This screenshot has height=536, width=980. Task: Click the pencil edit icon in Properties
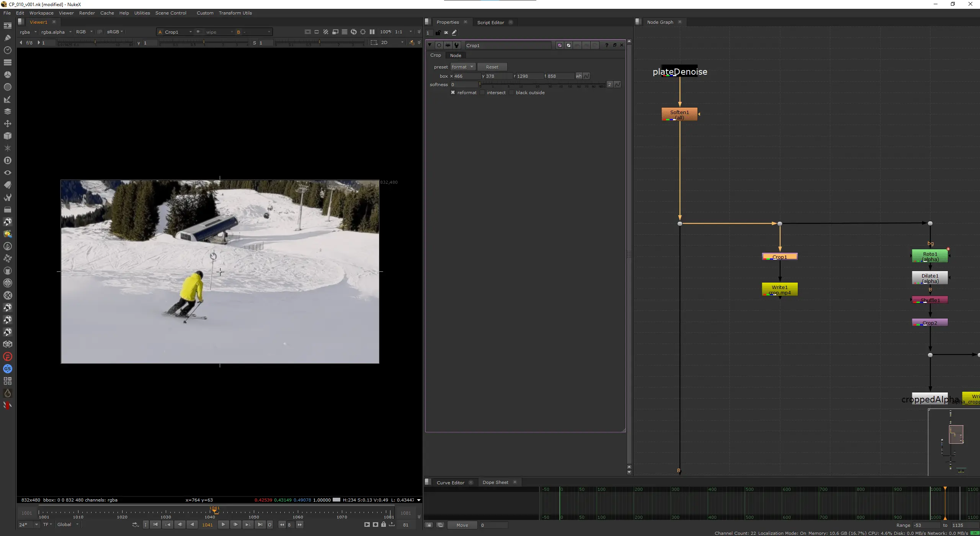pos(454,33)
